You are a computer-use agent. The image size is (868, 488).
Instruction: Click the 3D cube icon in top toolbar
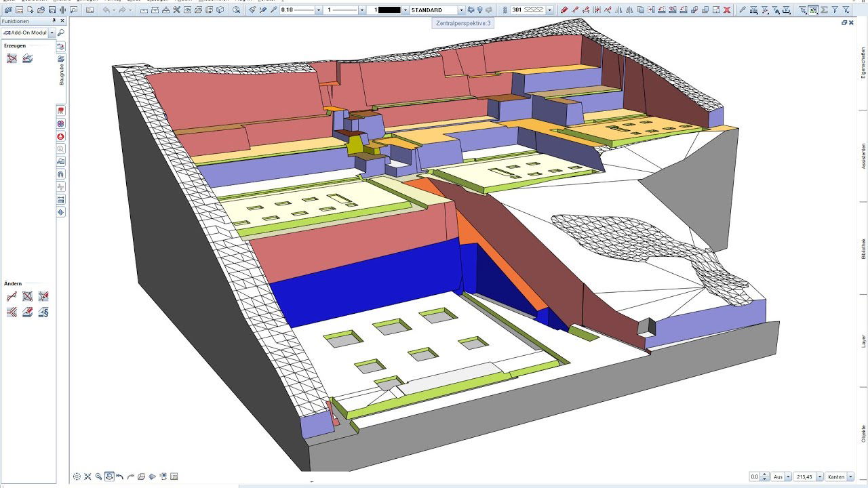tap(220, 10)
